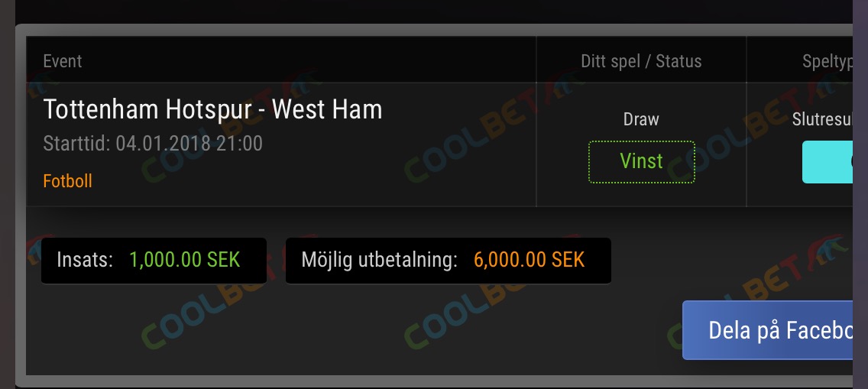Viewport: 868px width, 389px height.
Task: Click the Draw selection label
Action: click(641, 119)
